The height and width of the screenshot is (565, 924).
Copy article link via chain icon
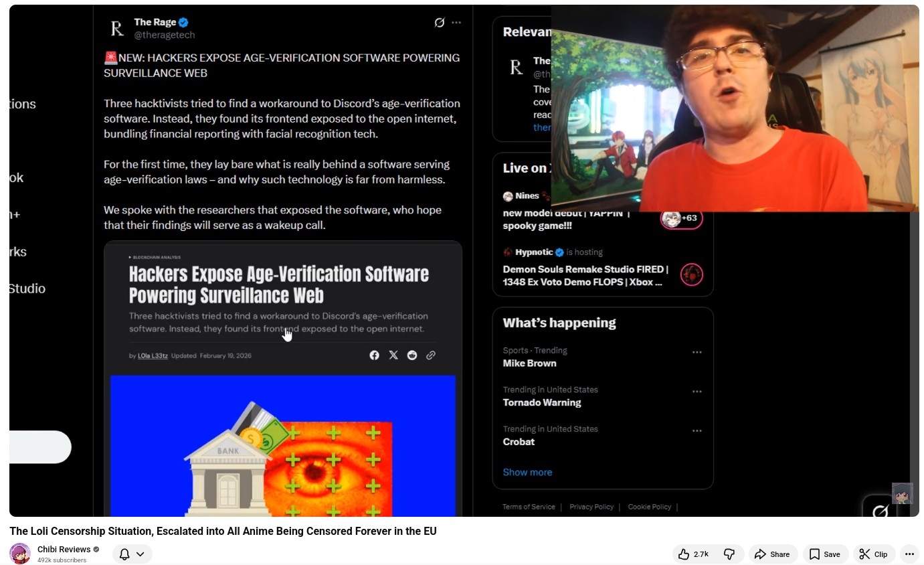[431, 355]
